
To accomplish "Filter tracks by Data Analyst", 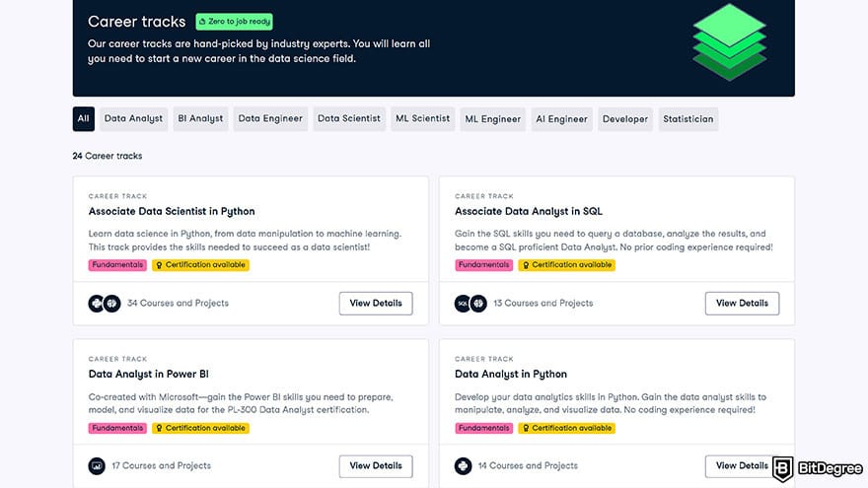I will tap(133, 119).
